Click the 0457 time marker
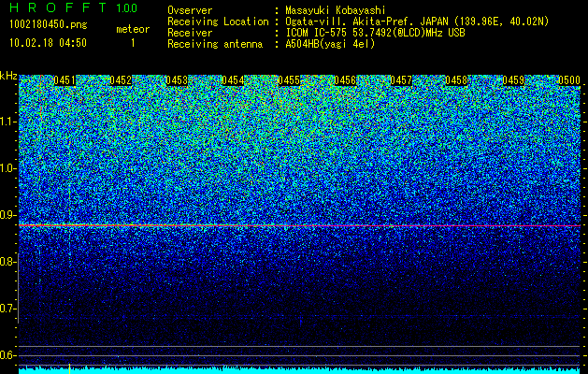Screen dimensions: 588x374 pos(401,80)
